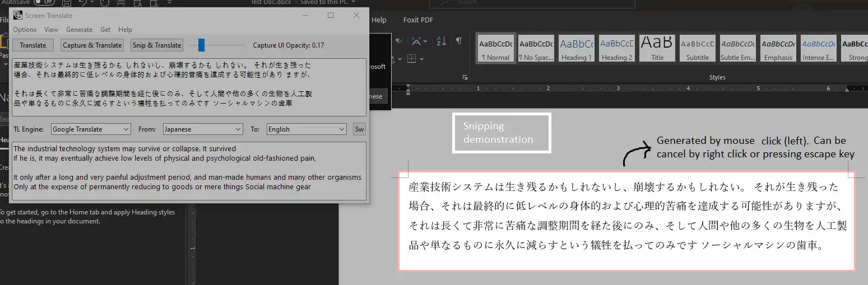Click the Translate button
This screenshot has width=868, height=285.
(x=33, y=45)
